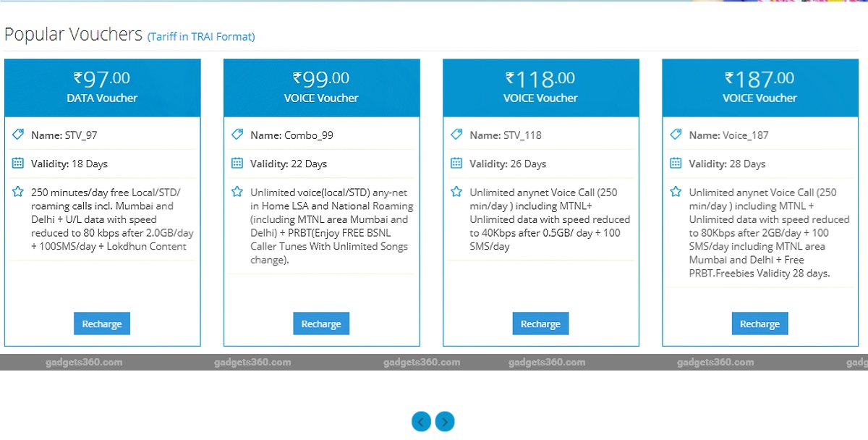Click the calendar icon next to Validity 26 Days

pos(458,164)
